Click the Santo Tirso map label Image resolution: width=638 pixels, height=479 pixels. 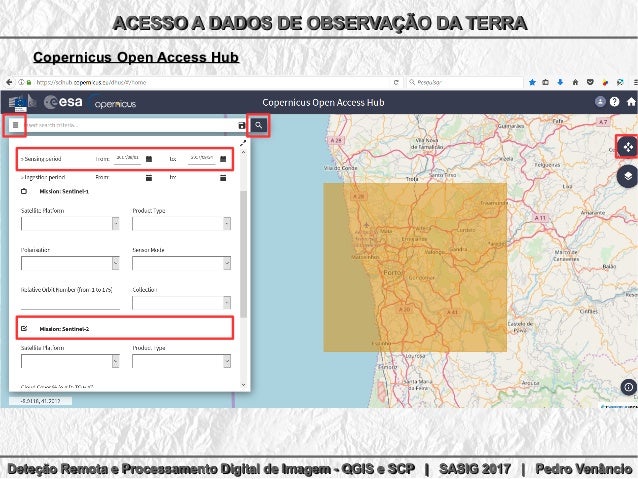(443, 175)
